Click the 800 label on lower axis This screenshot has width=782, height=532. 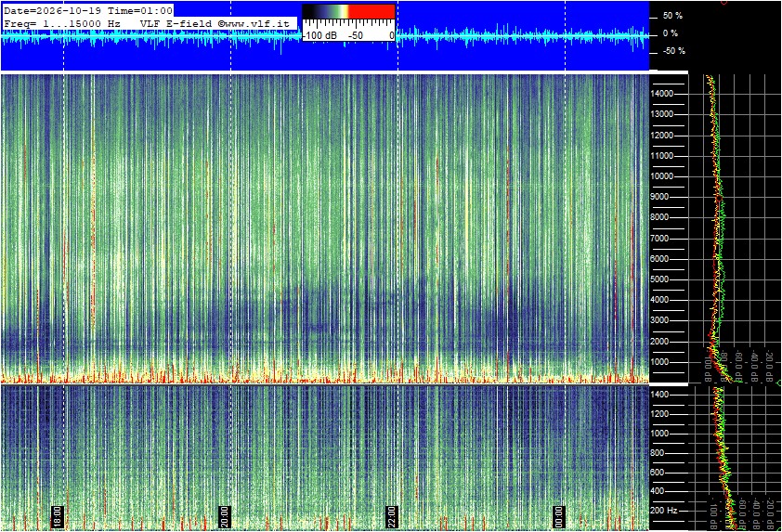coord(657,453)
